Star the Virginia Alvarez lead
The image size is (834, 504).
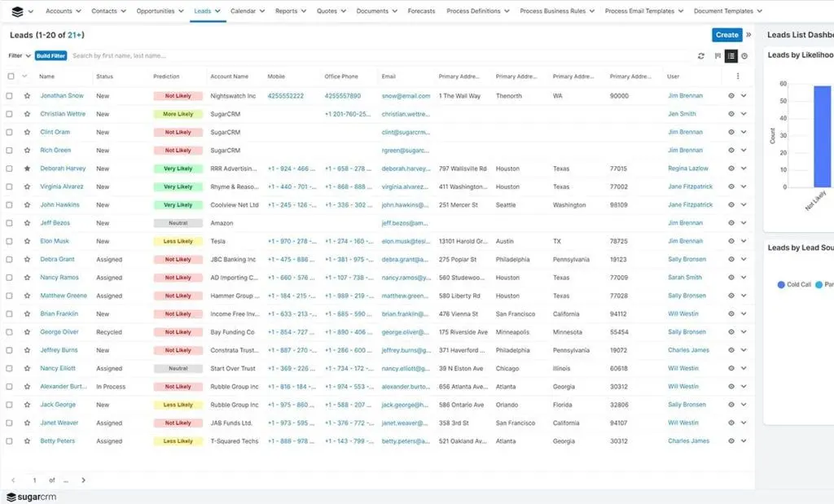tap(27, 186)
